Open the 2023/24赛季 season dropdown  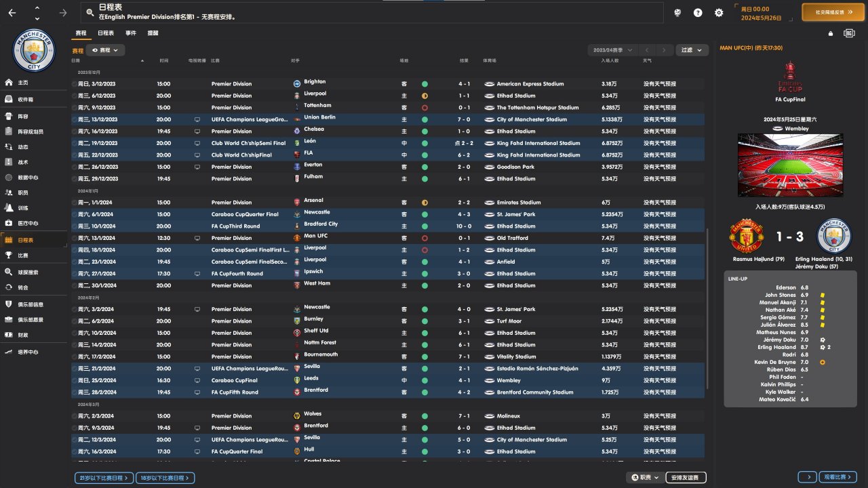click(613, 50)
